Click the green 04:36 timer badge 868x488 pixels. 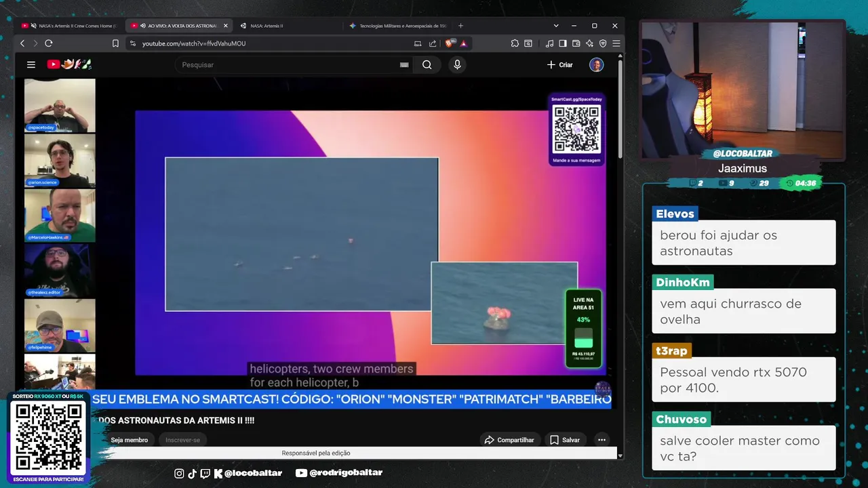[801, 183]
